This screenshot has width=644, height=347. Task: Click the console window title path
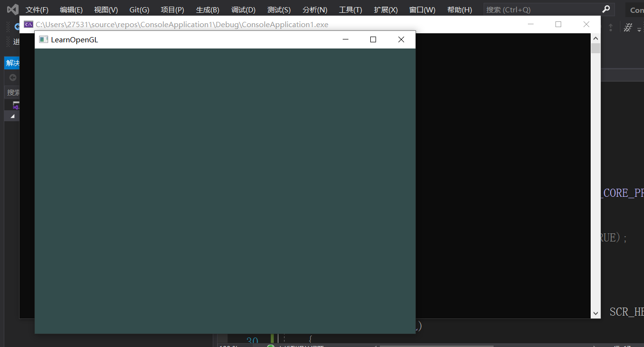coord(182,25)
